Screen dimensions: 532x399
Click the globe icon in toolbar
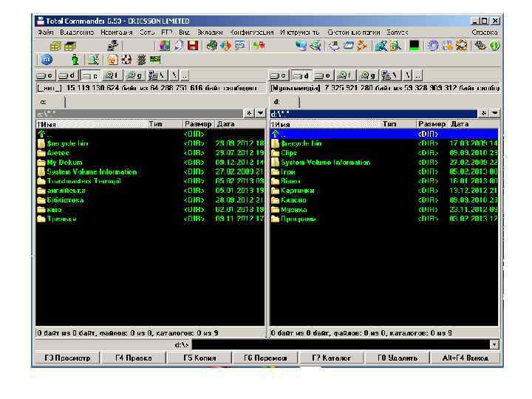(x=301, y=46)
